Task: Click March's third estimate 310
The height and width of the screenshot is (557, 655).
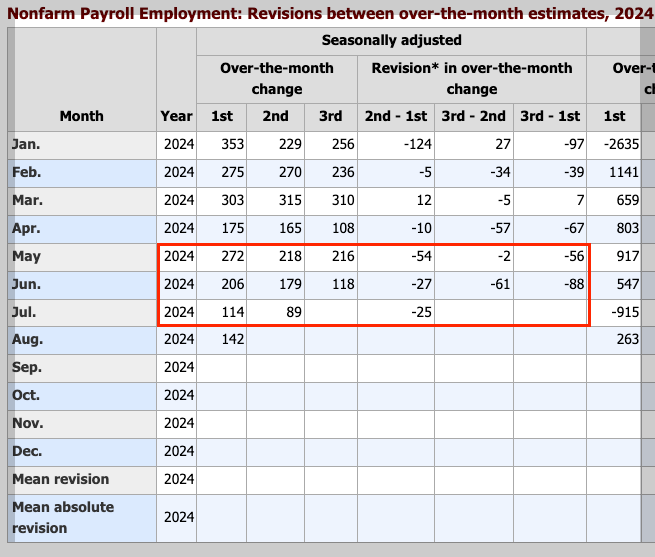Action: point(343,200)
